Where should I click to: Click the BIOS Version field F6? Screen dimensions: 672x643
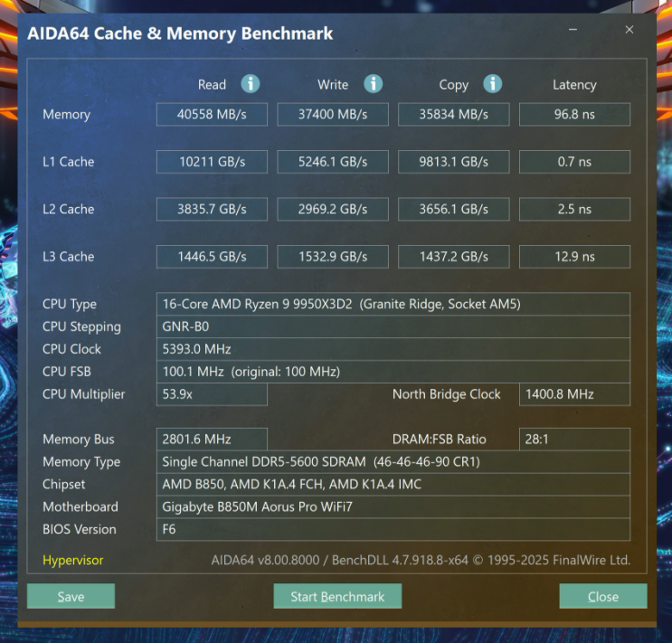(x=393, y=529)
